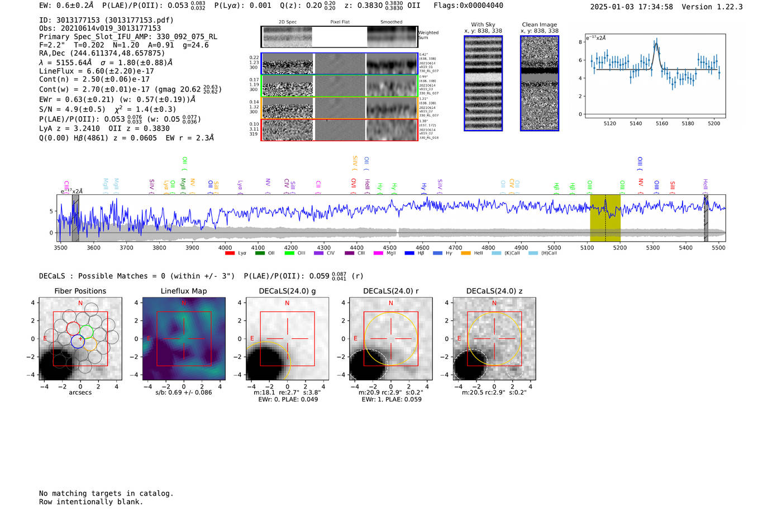Select the Fiber Positions panel
This screenshot has height=532, width=782.
click(x=80, y=339)
